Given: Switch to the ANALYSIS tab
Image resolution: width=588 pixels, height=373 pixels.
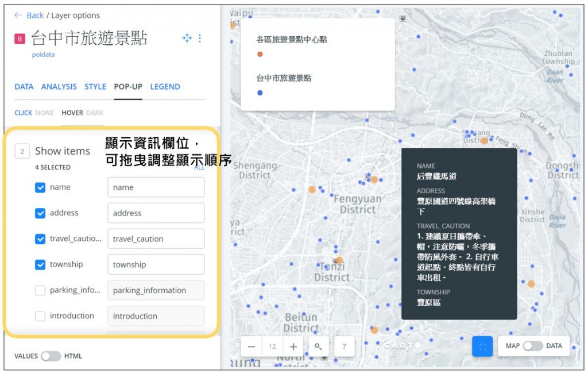Looking at the screenshot, I should [59, 87].
